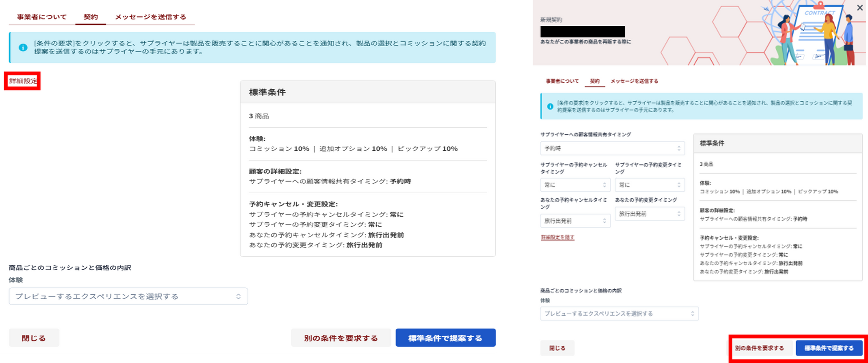
Task: Switch to 事業者について tab in the left panel
Action: click(x=42, y=17)
